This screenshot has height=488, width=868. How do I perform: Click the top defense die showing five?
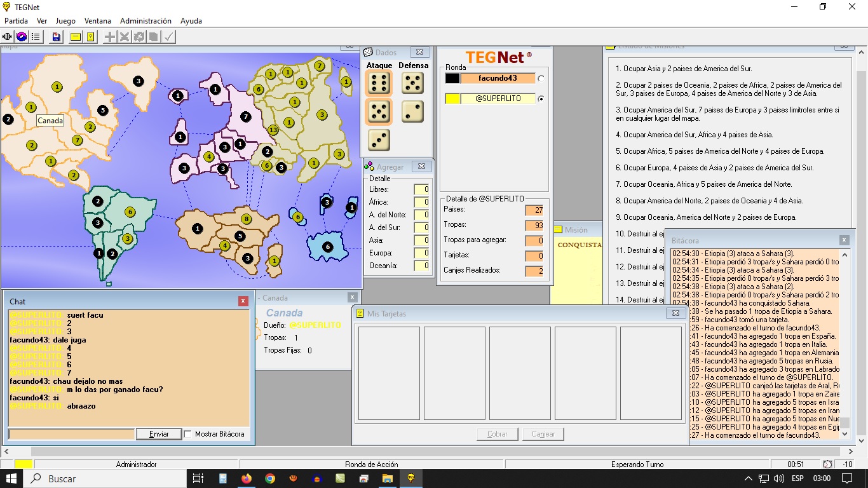click(412, 83)
